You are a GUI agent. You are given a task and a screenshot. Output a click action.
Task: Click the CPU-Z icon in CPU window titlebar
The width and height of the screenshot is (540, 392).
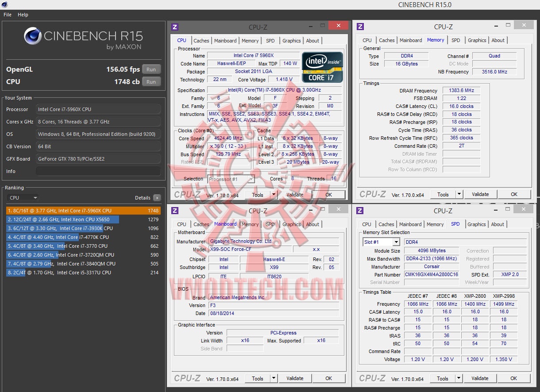click(175, 27)
